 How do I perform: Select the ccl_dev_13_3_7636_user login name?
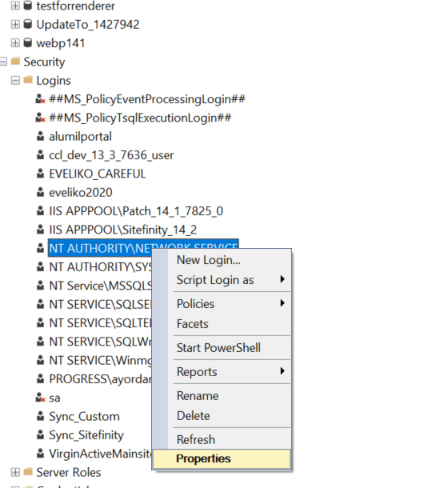[111, 155]
